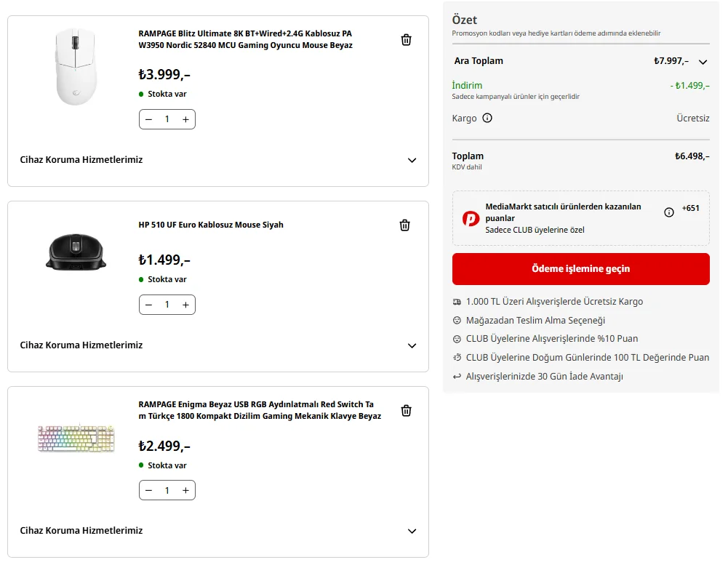This screenshot has width=728, height=565.
Task: Expand Cihaz Koruma Hizmetlerimiz for RAMPAGE Blitz mouse
Action: point(412,160)
